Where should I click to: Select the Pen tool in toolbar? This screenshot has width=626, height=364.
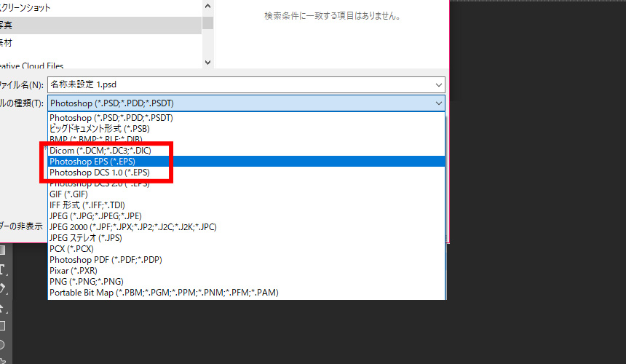tap(2, 288)
